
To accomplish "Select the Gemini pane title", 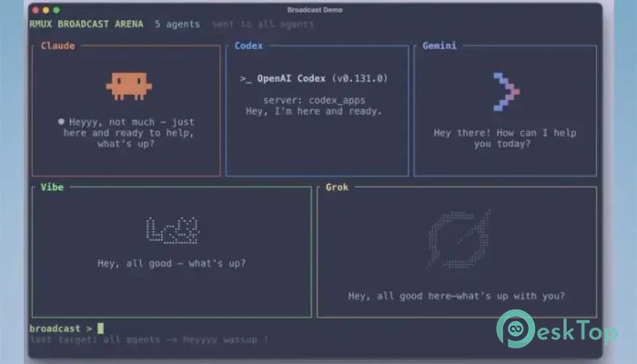I will point(440,45).
